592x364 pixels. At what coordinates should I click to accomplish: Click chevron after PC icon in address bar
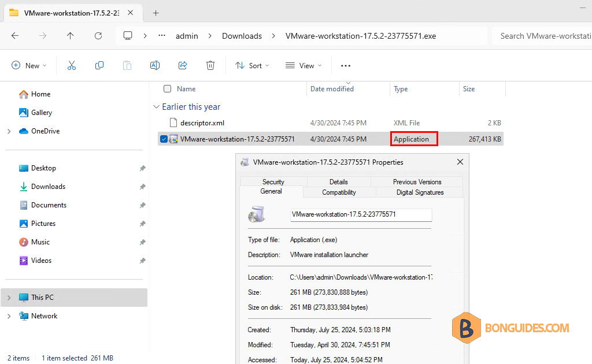145,36
